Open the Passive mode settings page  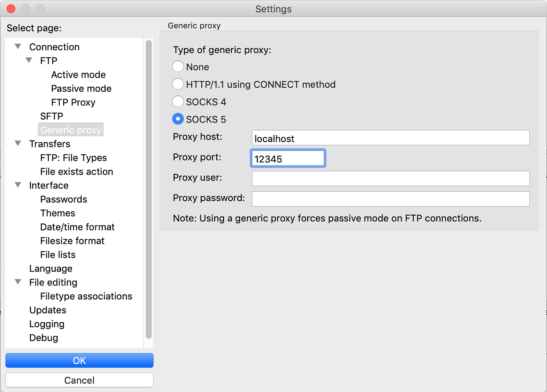81,89
